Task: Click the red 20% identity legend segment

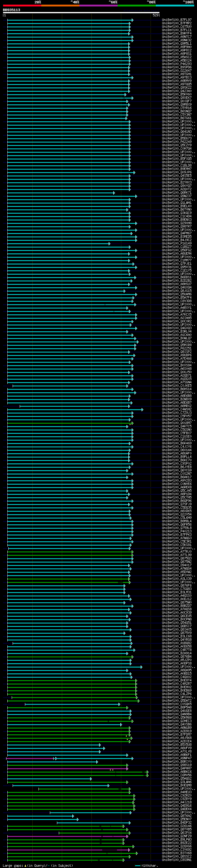Action: coord(22,6)
